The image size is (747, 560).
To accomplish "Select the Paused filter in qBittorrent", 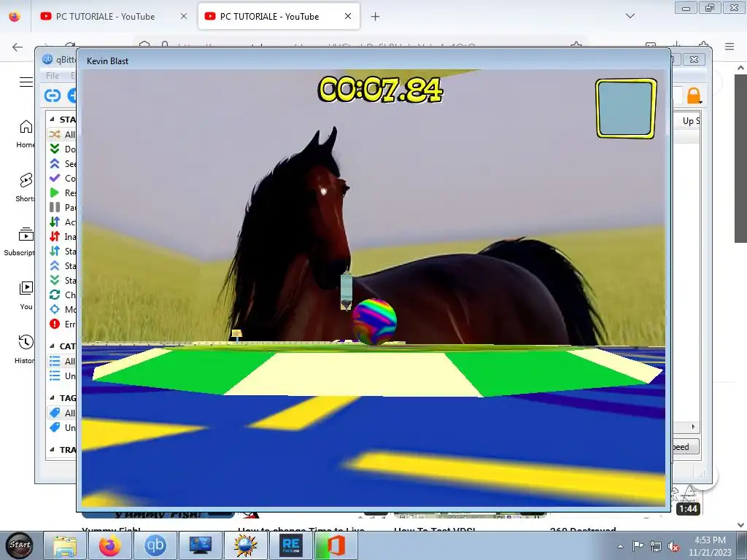I will point(62,207).
